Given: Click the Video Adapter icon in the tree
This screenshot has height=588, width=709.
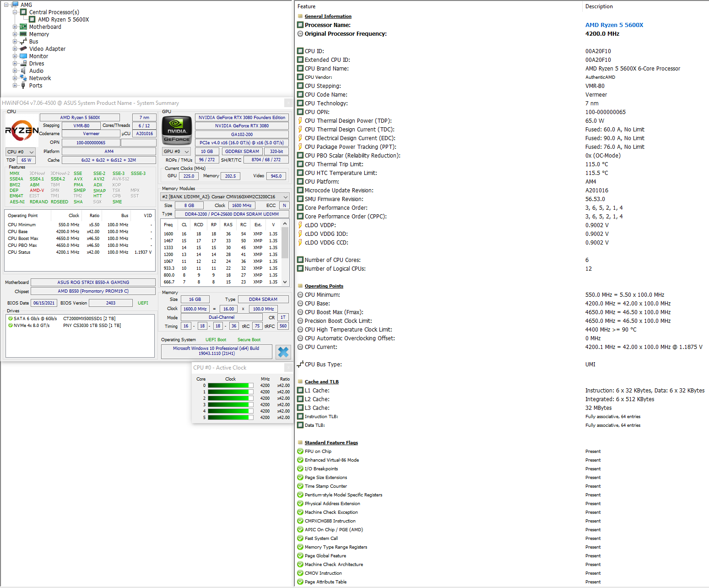Looking at the screenshot, I should coord(23,49).
